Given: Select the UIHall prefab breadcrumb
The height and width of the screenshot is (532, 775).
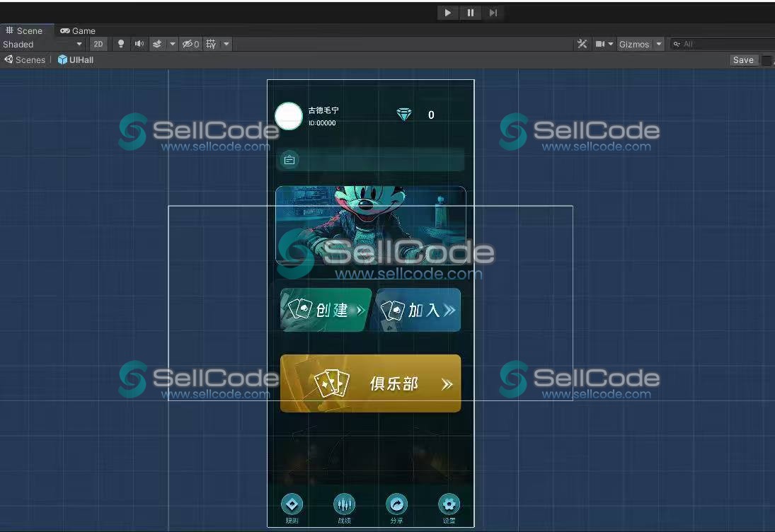Looking at the screenshot, I should point(81,59).
